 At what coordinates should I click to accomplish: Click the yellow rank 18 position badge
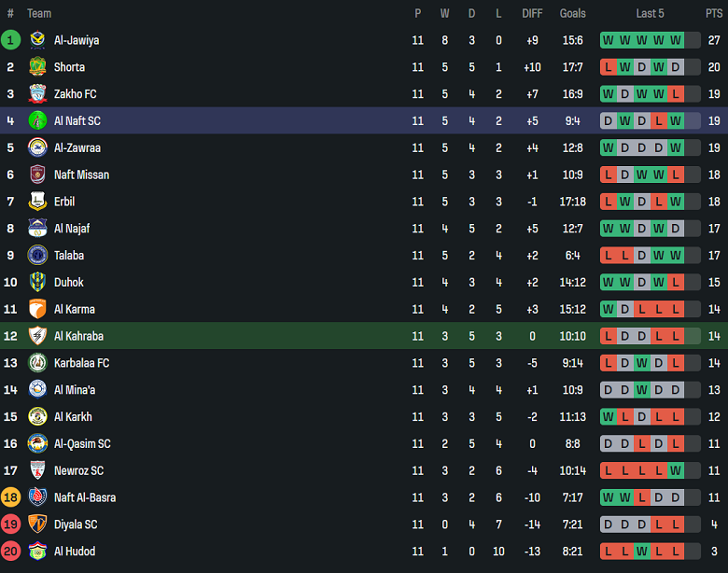pos(10,497)
